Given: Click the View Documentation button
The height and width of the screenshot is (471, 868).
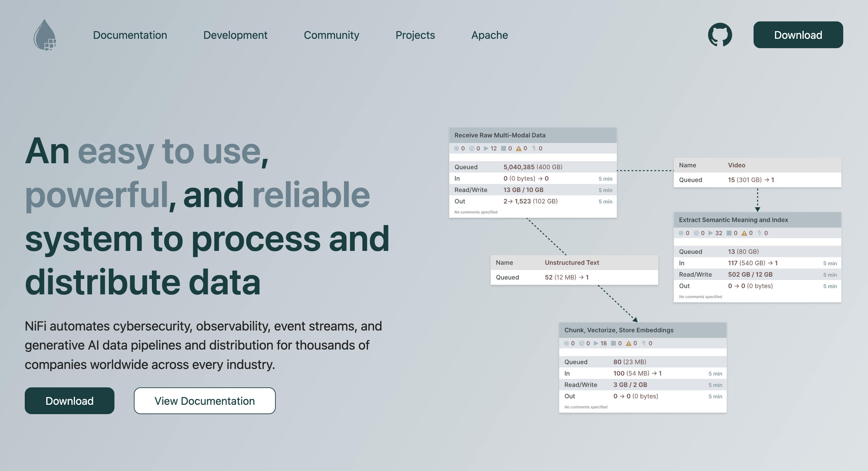Looking at the screenshot, I should (x=204, y=401).
